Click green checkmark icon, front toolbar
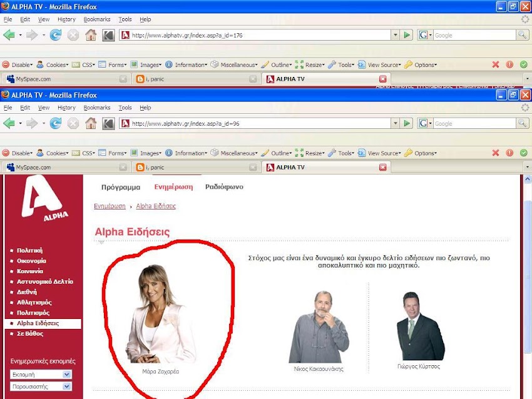The width and height of the screenshot is (532, 399). (523, 153)
